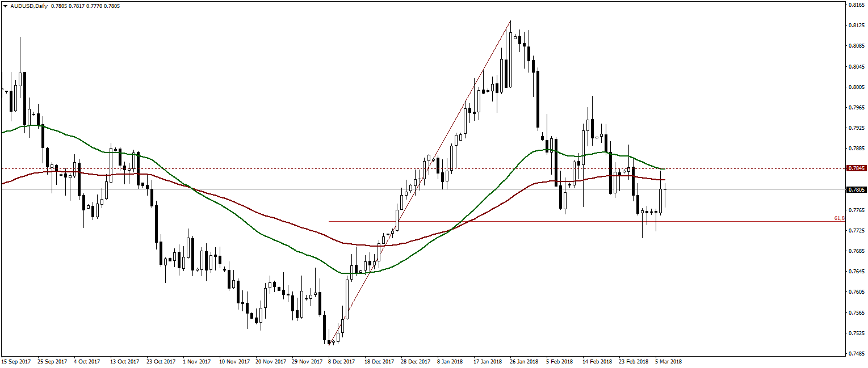The width and height of the screenshot is (868, 368).
Task: Click the 28 Dec 2017 date label
Action: (417, 361)
